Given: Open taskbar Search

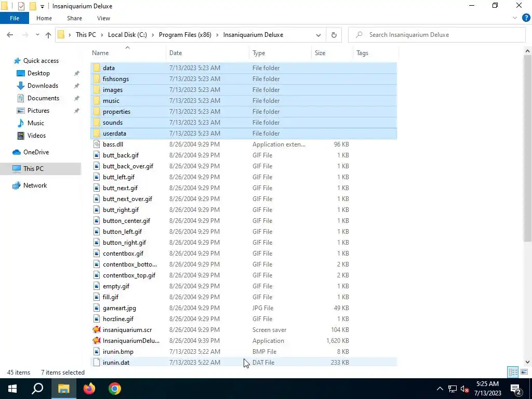Looking at the screenshot, I should pos(37,389).
